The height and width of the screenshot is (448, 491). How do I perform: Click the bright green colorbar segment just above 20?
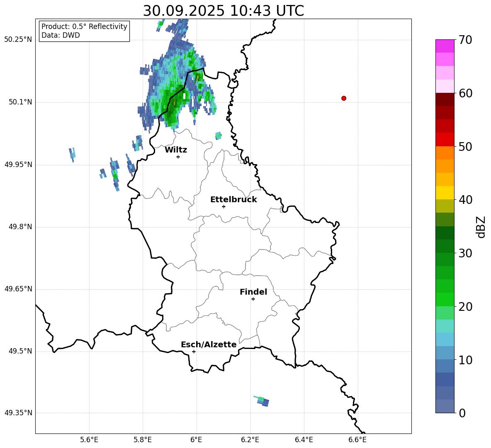point(445,299)
